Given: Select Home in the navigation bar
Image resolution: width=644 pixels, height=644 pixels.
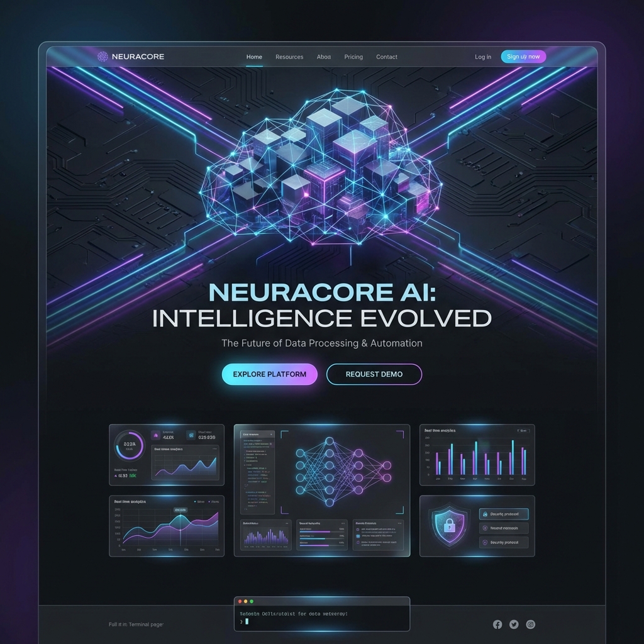Looking at the screenshot, I should tap(253, 57).
